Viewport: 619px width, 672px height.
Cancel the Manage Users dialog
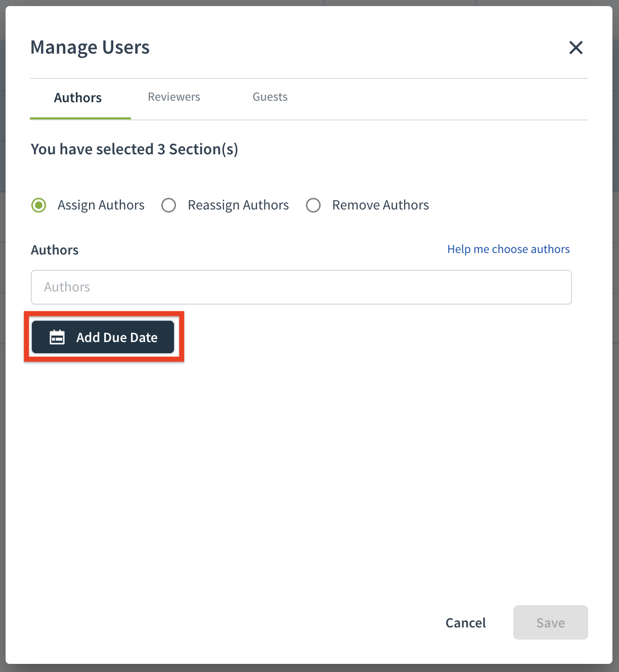coord(465,622)
